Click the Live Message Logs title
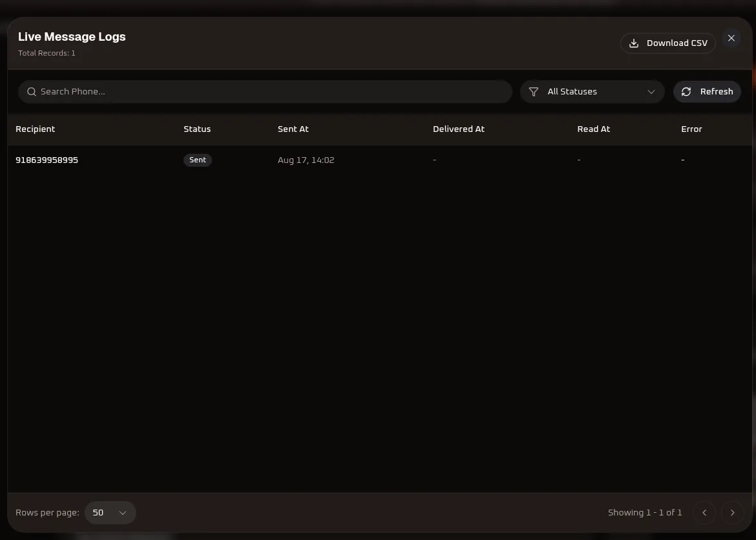This screenshot has height=540, width=756. (72, 37)
